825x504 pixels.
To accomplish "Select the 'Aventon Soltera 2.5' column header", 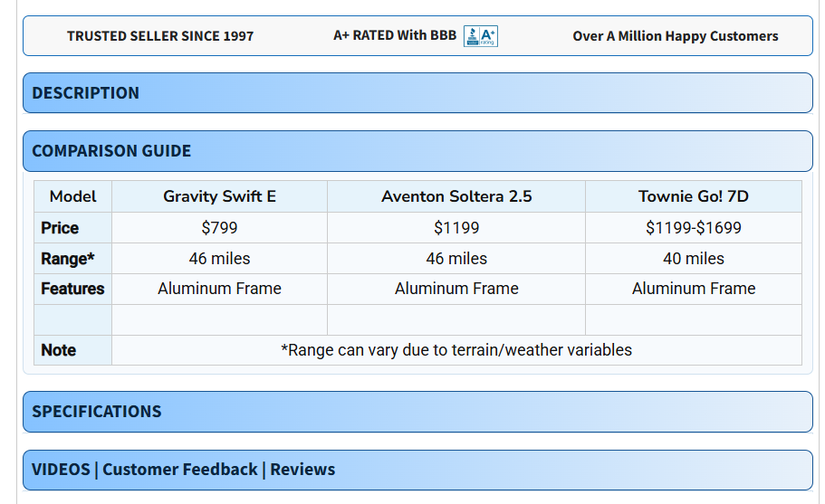I will pyautogui.click(x=456, y=196).
